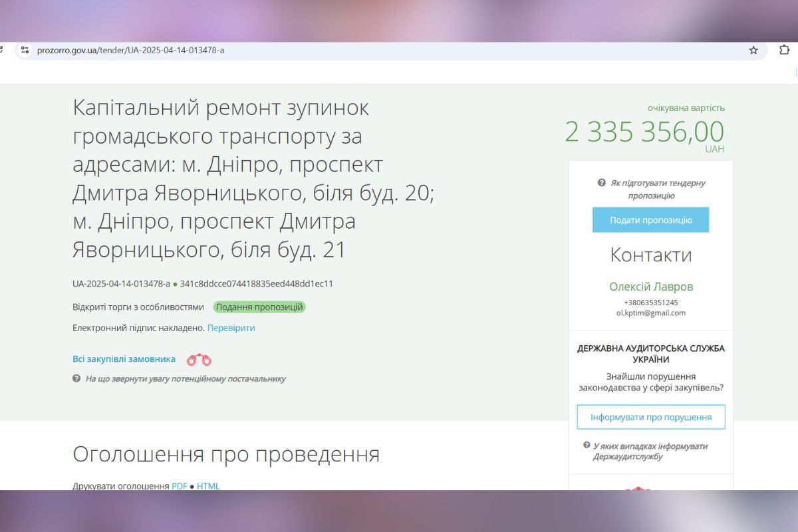
Task: Select contact 'Олексій Лавров'
Action: pyautogui.click(x=651, y=287)
